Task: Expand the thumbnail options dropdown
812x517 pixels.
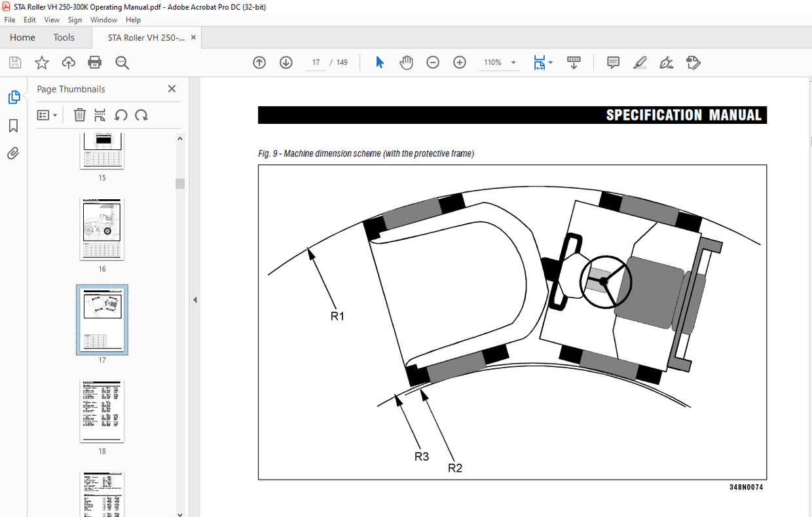Action: 47,115
